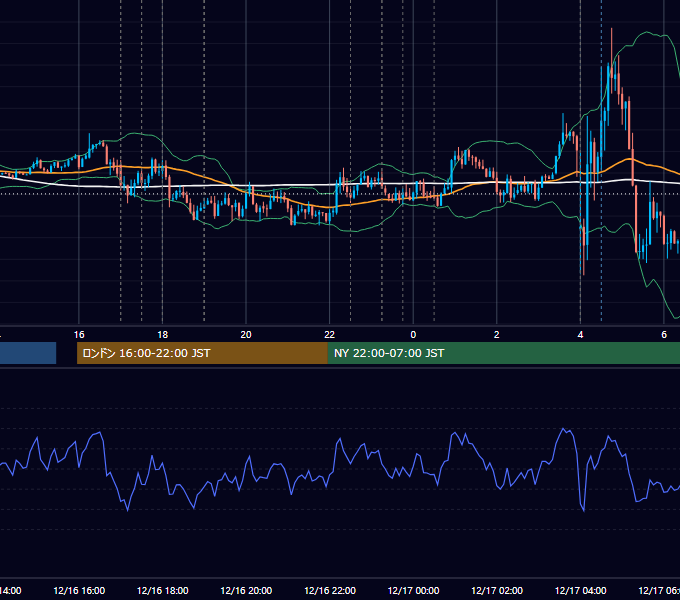680x600 pixels.
Task: Click the NY 22:00-07:00 JST session bar
Action: pyautogui.click(x=503, y=353)
